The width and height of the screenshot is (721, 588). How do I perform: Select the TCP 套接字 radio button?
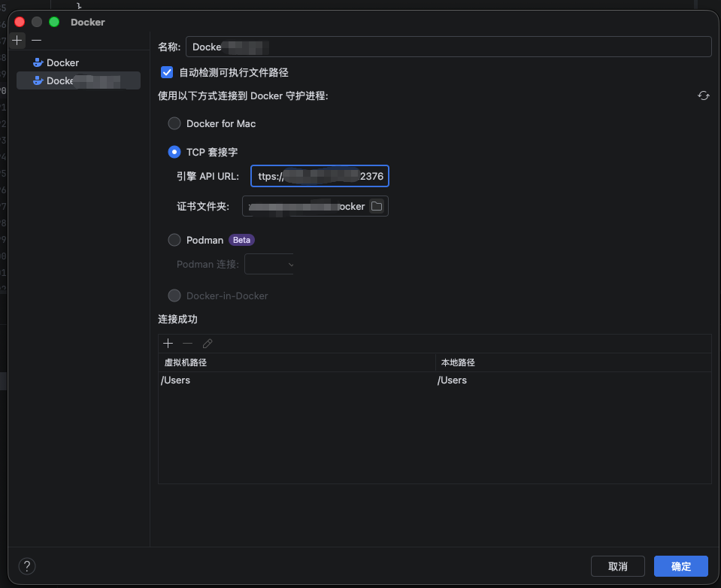174,152
